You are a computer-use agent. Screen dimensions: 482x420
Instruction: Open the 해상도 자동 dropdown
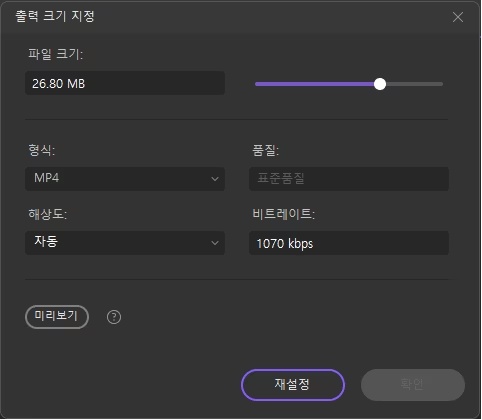(125, 243)
